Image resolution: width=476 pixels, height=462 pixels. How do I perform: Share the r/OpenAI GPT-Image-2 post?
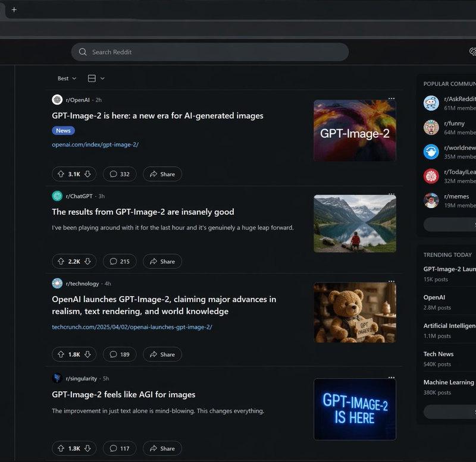(x=162, y=174)
